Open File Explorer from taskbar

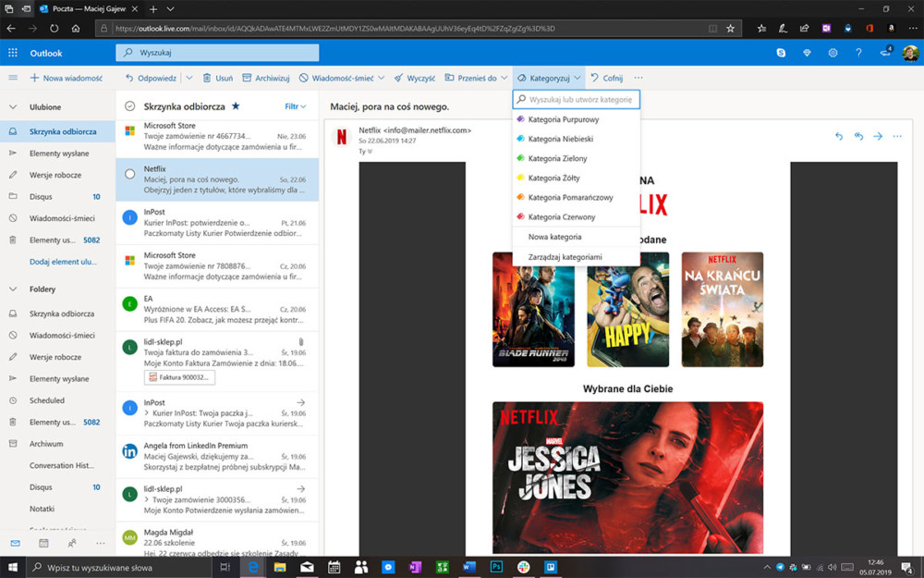[280, 567]
